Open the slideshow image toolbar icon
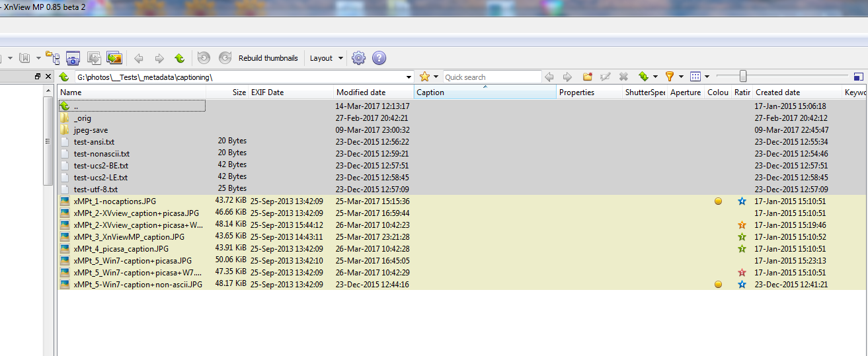This screenshot has width=868, height=356. 114,57
